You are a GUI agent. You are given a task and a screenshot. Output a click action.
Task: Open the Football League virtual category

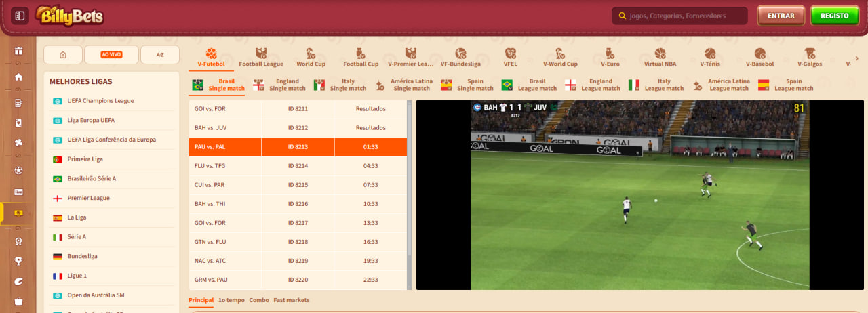[x=261, y=58]
